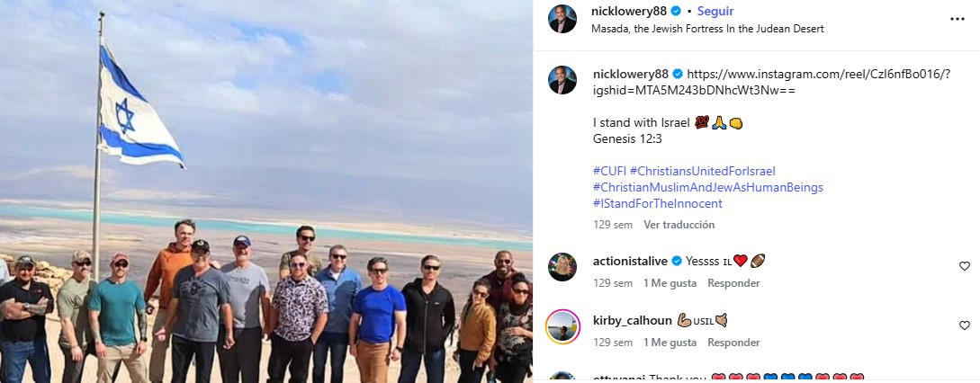Reply to actionistalive's comment via Responder
Image resolution: width=980 pixels, height=383 pixels.
tap(733, 283)
